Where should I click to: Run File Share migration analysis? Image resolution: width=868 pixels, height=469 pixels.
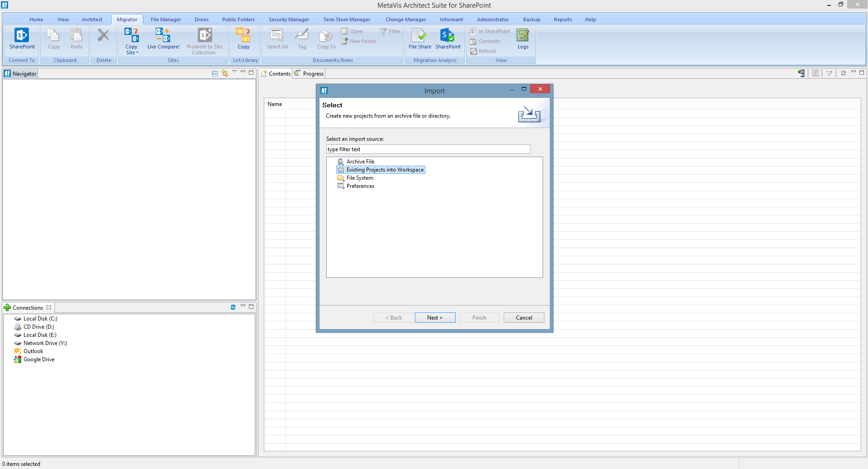420,39
